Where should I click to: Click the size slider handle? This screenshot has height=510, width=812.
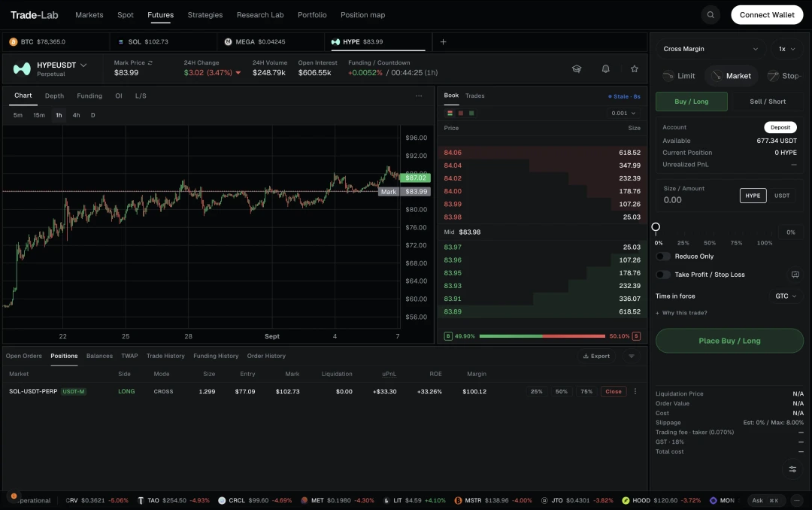(x=656, y=227)
